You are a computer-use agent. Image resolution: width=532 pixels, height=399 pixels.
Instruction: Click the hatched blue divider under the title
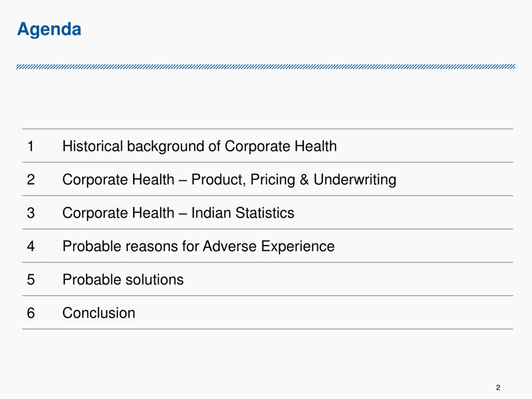[266, 67]
